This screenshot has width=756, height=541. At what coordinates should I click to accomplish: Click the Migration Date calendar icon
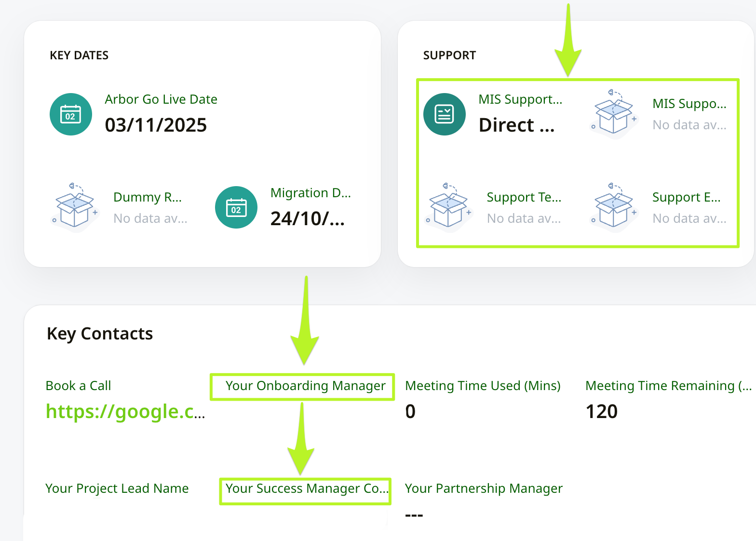(236, 207)
